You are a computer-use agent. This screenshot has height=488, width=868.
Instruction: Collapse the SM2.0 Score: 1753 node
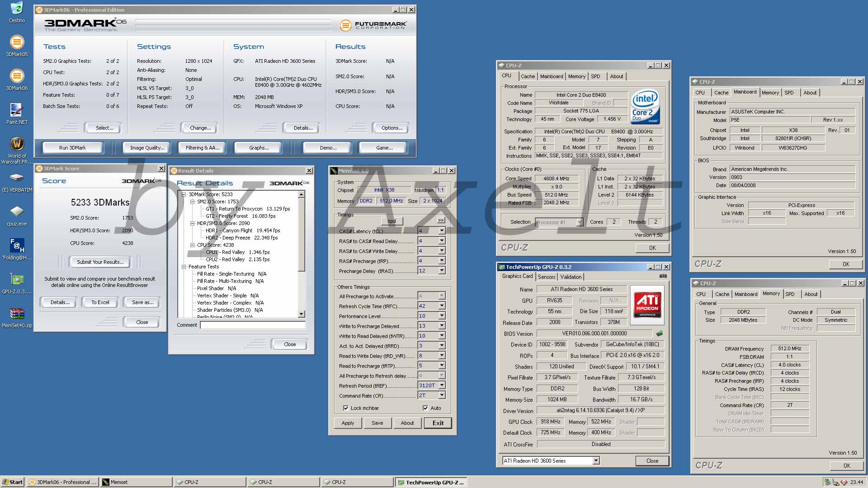click(x=192, y=202)
